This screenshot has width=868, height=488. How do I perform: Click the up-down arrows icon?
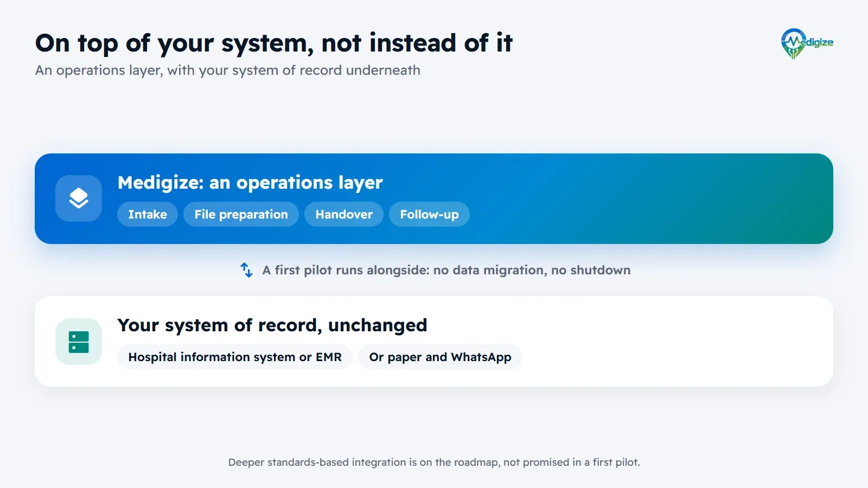[x=246, y=270]
